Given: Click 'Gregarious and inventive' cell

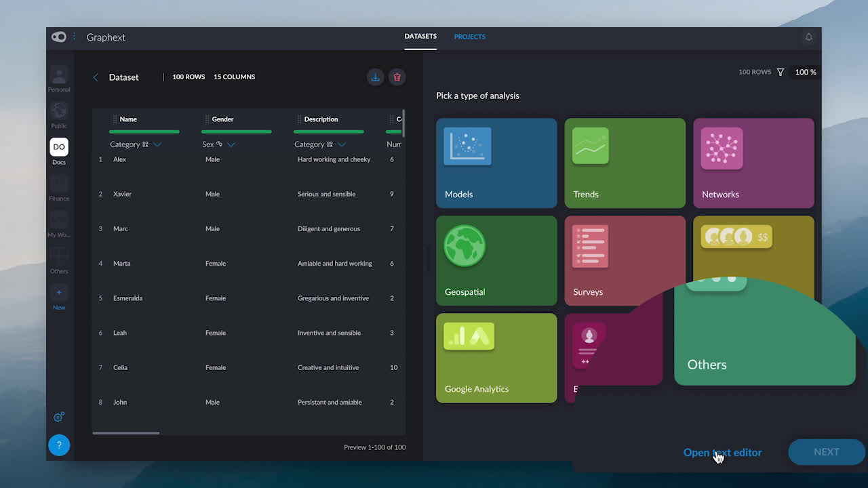Looking at the screenshot, I should (333, 298).
